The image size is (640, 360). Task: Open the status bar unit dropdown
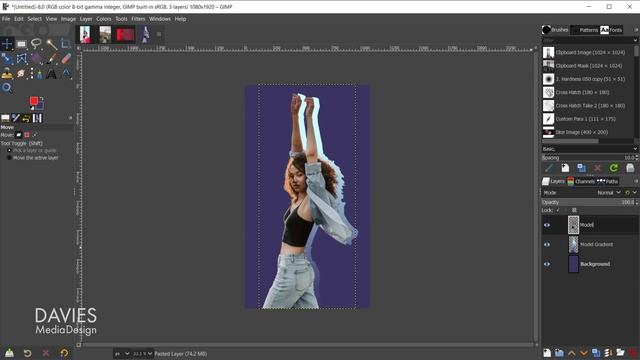point(122,354)
